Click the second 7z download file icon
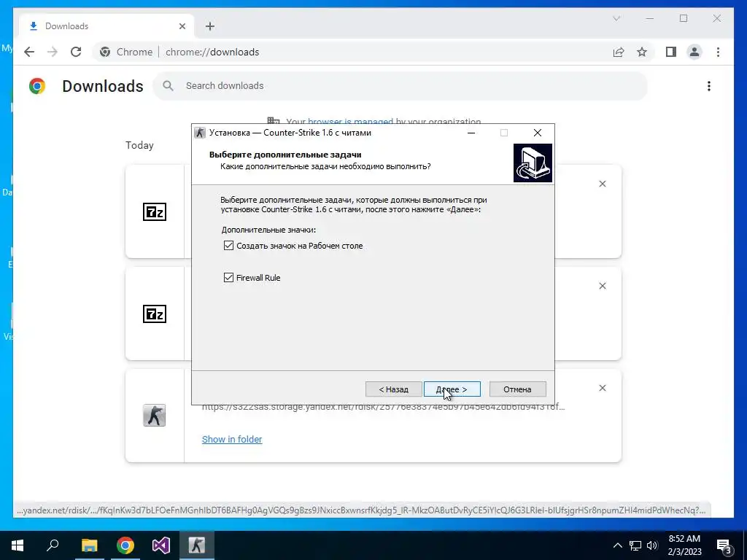 tap(155, 314)
